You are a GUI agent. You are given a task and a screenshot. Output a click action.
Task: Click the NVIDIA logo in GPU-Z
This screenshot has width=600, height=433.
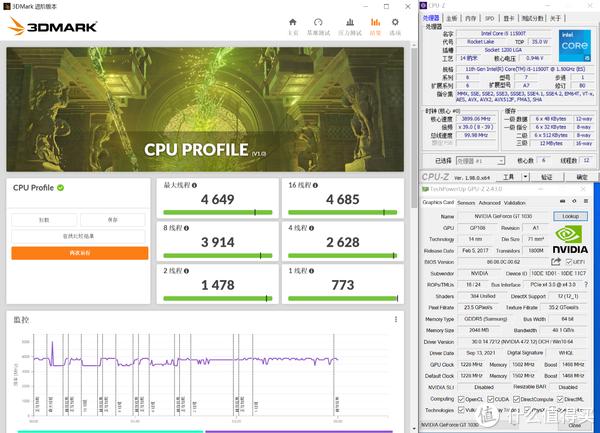click(570, 239)
